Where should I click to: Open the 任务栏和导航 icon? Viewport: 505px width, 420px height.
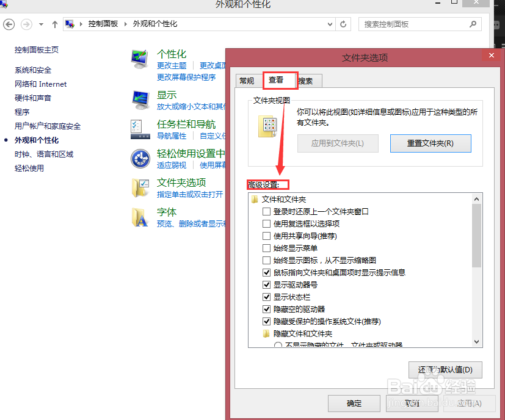click(x=140, y=129)
